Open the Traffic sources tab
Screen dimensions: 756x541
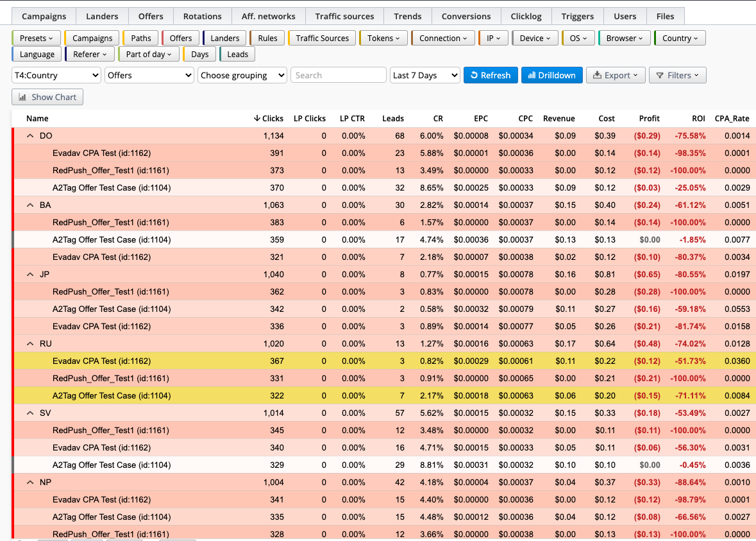pyautogui.click(x=344, y=17)
